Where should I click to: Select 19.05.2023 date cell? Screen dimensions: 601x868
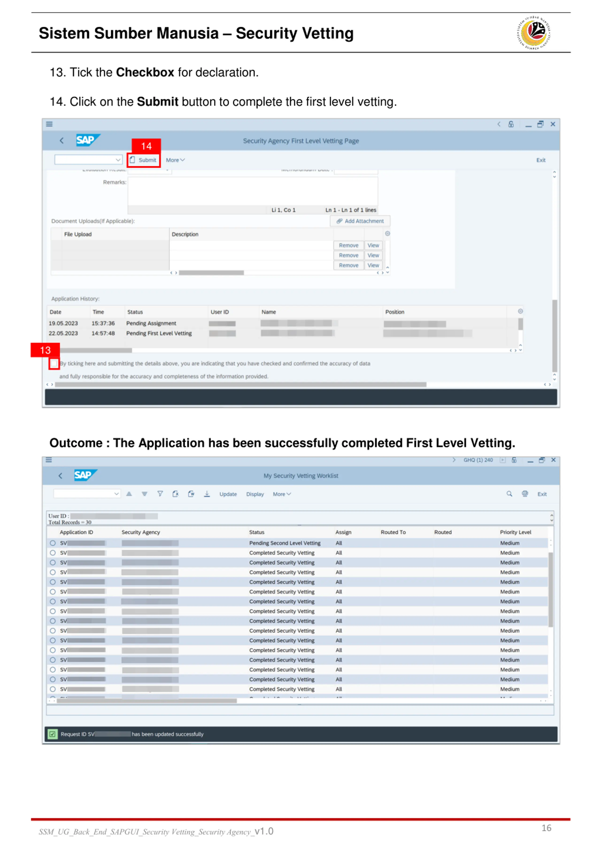[x=63, y=323]
